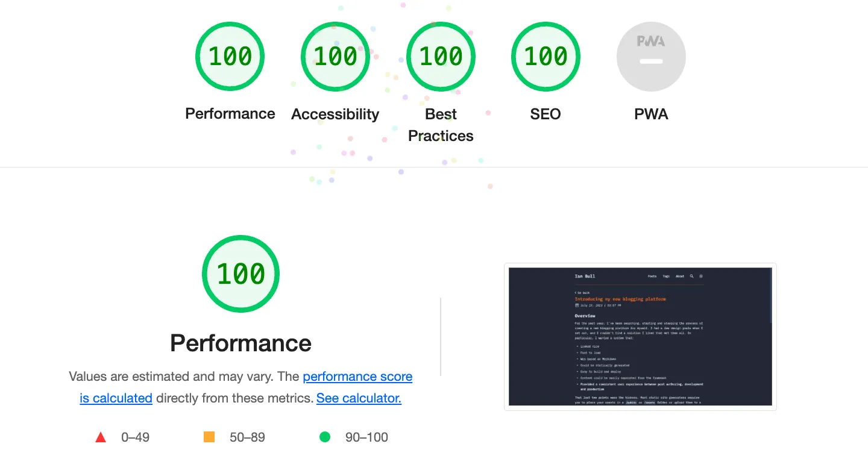Viewport: 868px width, 470px height.
Task: Select the SEO text label
Action: pyautogui.click(x=546, y=114)
